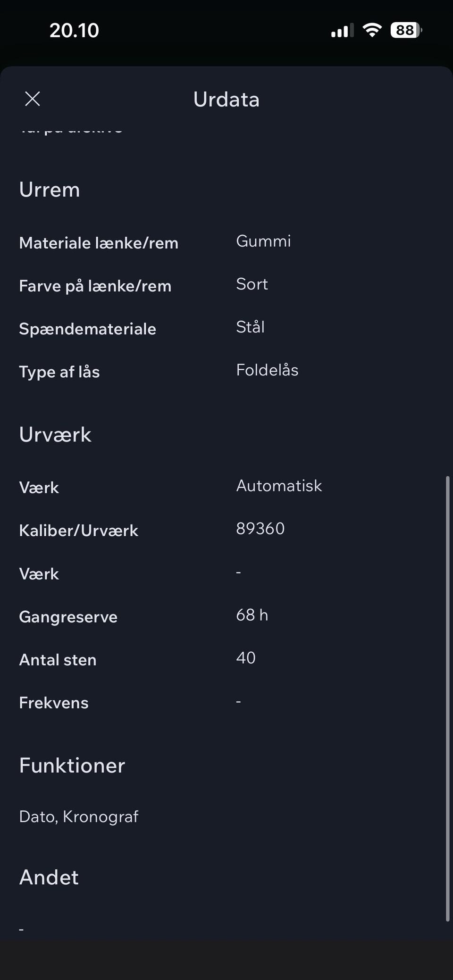Select the Urrem section heading

pyautogui.click(x=50, y=190)
